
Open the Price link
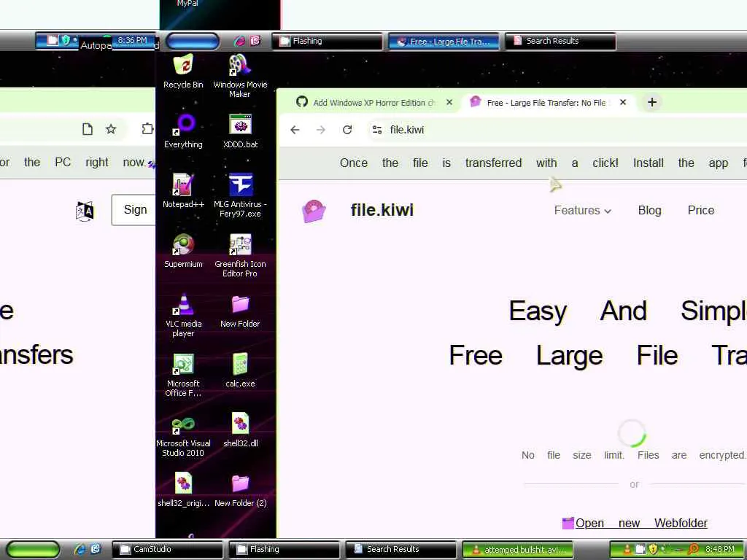point(701,211)
